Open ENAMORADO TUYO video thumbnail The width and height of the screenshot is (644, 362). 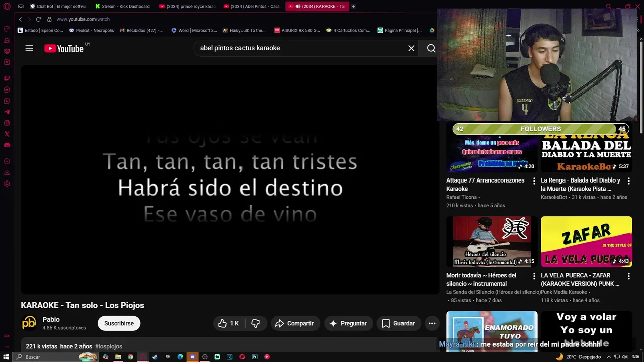(x=492, y=331)
